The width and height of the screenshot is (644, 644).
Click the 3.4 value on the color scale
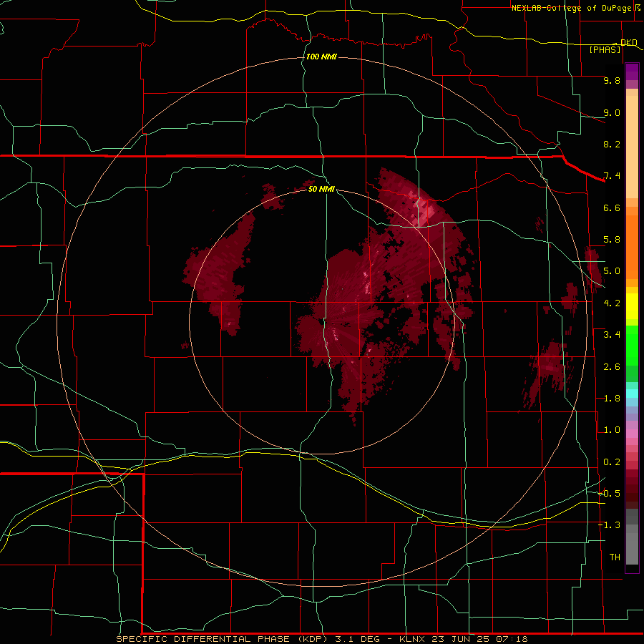612,335
